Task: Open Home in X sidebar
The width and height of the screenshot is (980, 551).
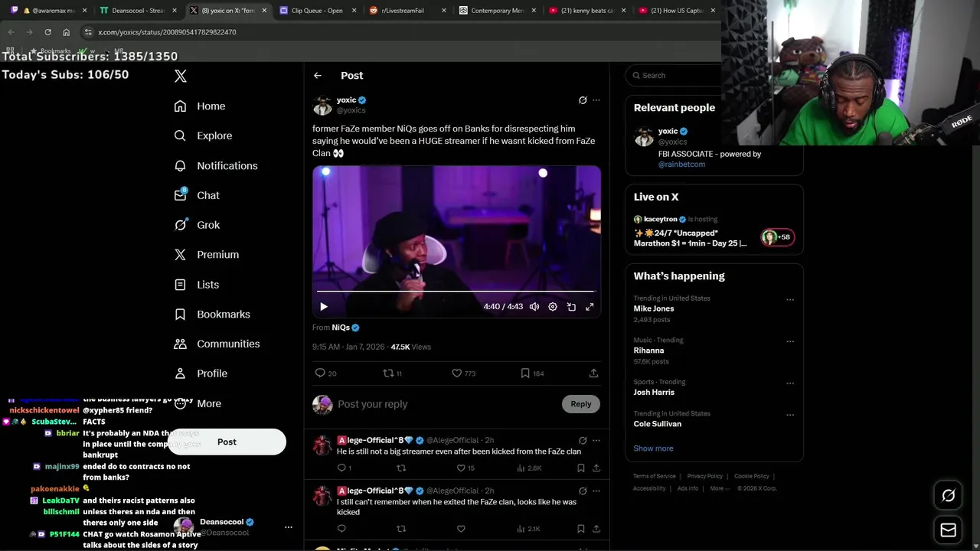Action: [200, 106]
